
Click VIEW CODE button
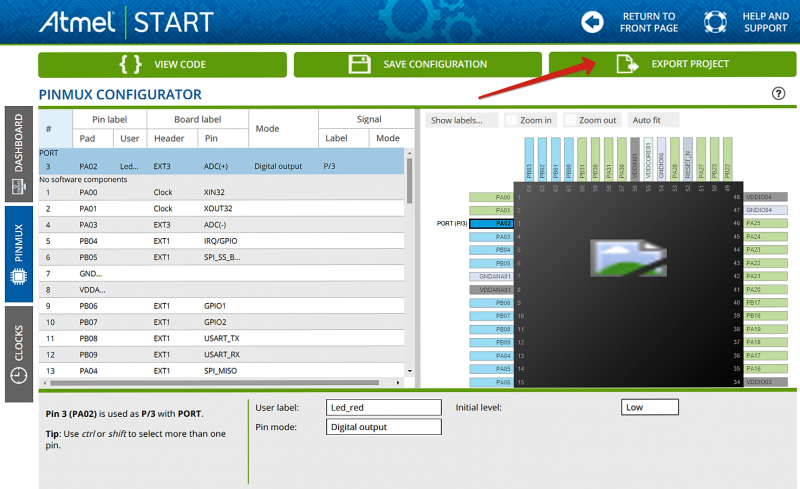click(x=162, y=64)
